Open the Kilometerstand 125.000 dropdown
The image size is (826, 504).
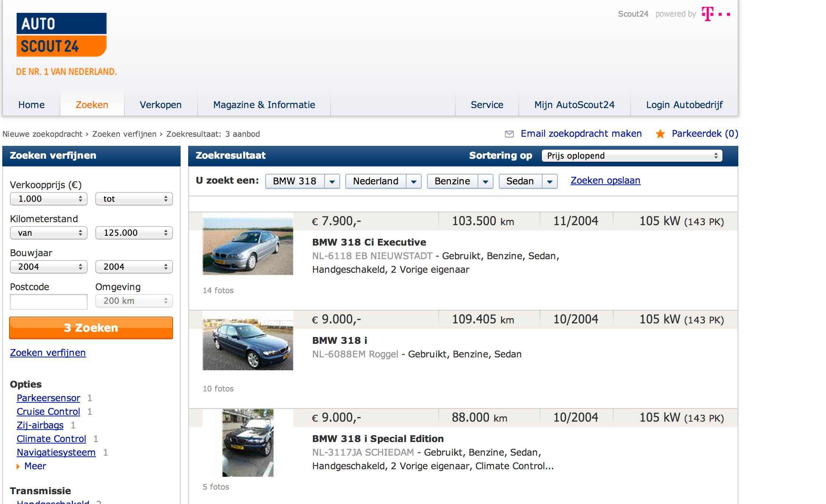(x=134, y=233)
